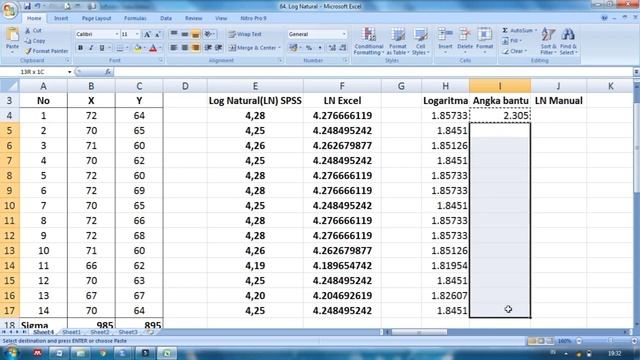Open the Clipboard pane launcher

(x=68, y=60)
